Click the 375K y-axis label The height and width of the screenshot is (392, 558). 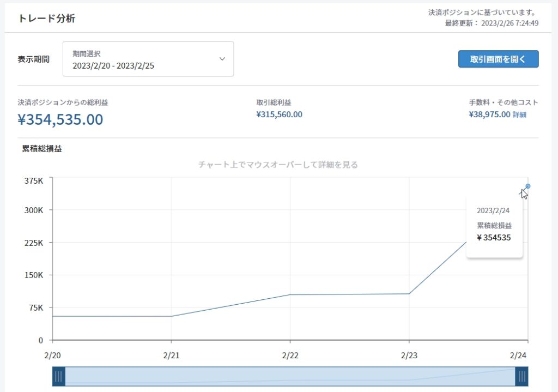tap(34, 180)
